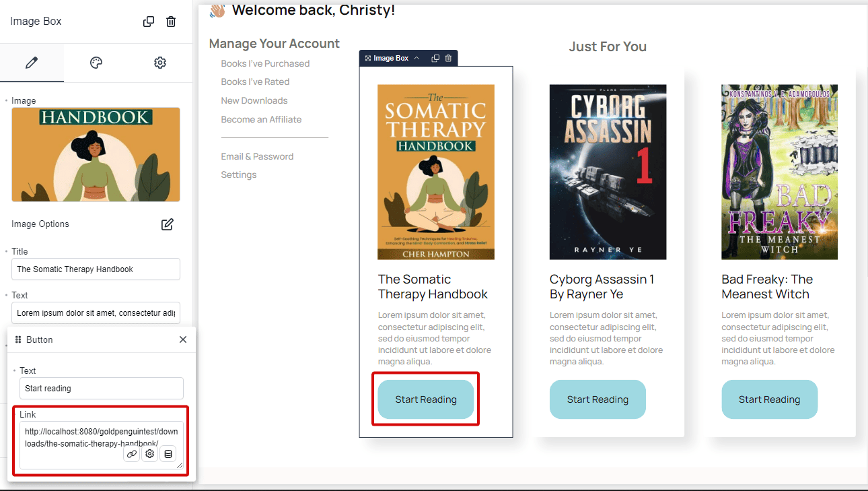Click the dynamic data database icon
The height and width of the screenshot is (491, 868).
[168, 454]
